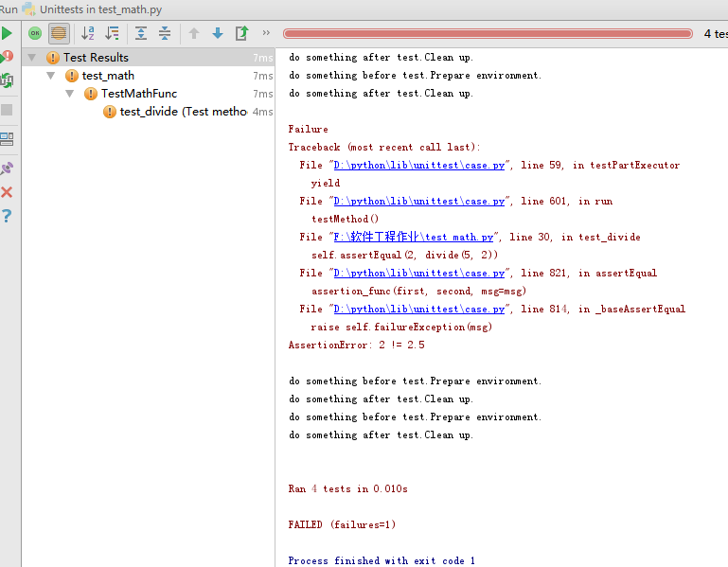Click the red test progress bar
Screen dimensions: 728x567
(488, 33)
